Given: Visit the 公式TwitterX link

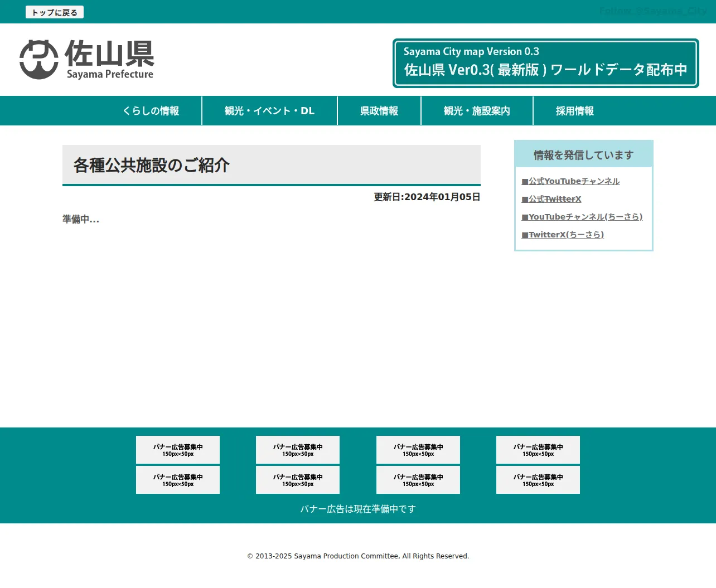Looking at the screenshot, I should pos(551,199).
